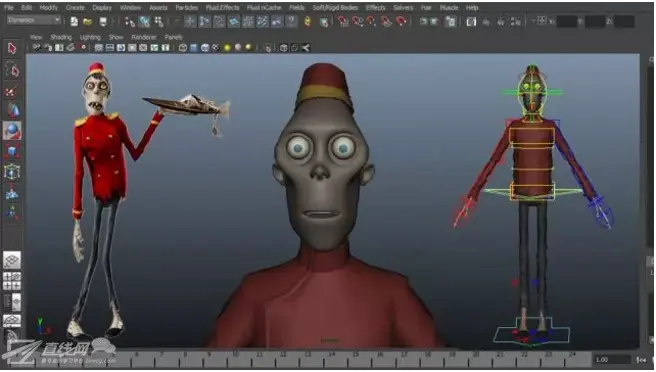Open the Solvers menu
Screen dimensions: 656x372
click(x=403, y=8)
